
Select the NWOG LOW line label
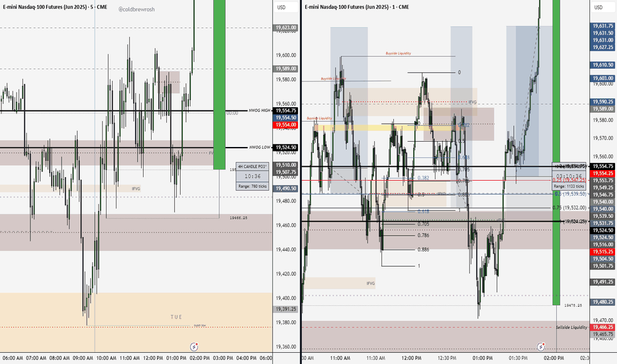pos(260,148)
